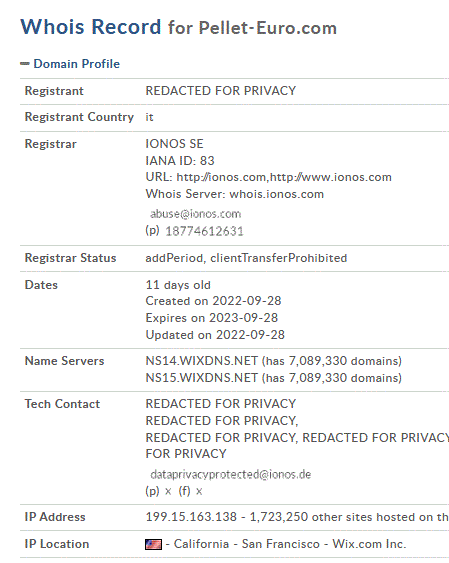
Task: Click the Pellet-Euro.com domain name in title
Action: [x=268, y=28]
